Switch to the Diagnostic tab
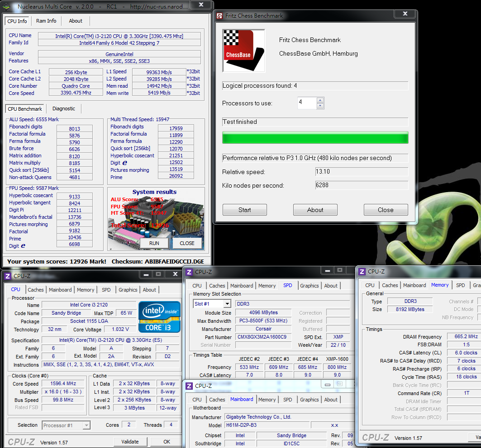This screenshot has height=448, width=481. (x=63, y=108)
